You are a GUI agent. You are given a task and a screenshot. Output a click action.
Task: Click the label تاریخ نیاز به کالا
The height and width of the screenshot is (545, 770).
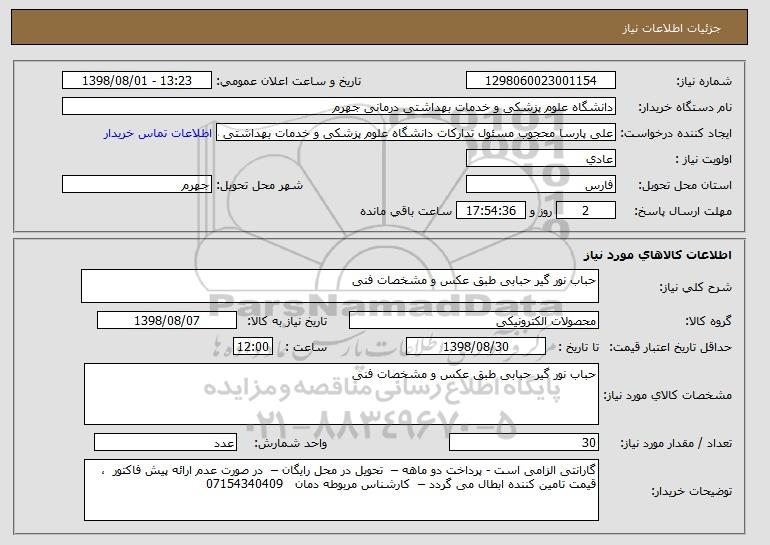click(x=287, y=322)
